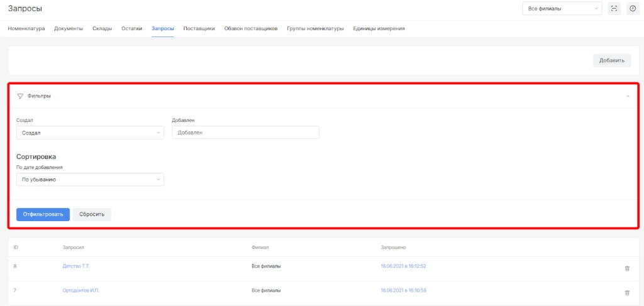This screenshot has width=644, height=306.
Task: Collapse the Фильтры panel with chevron
Action: [x=627, y=96]
